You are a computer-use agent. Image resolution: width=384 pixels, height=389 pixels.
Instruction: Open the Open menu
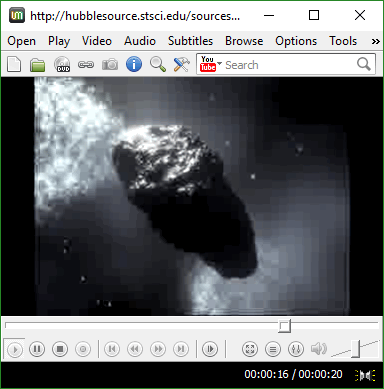coord(22,41)
